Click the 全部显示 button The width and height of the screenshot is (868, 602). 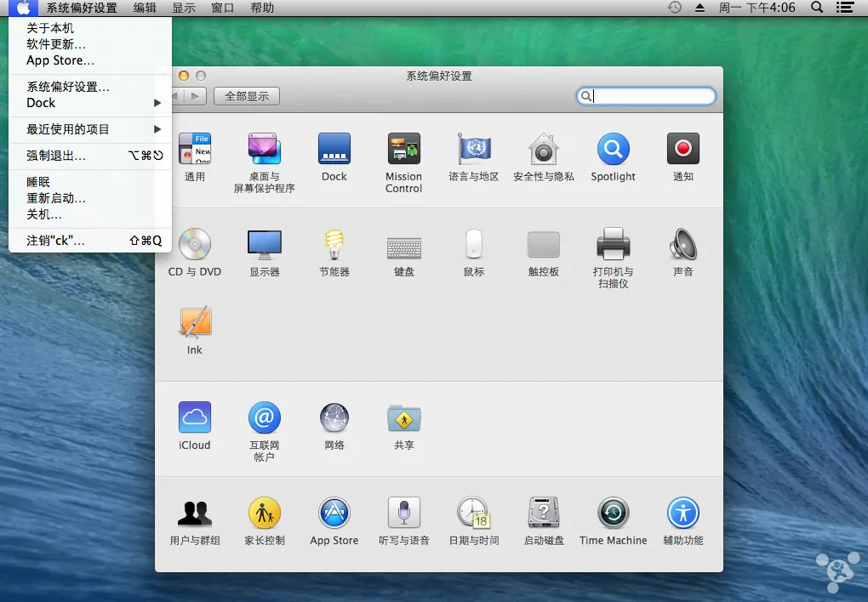pyautogui.click(x=246, y=96)
